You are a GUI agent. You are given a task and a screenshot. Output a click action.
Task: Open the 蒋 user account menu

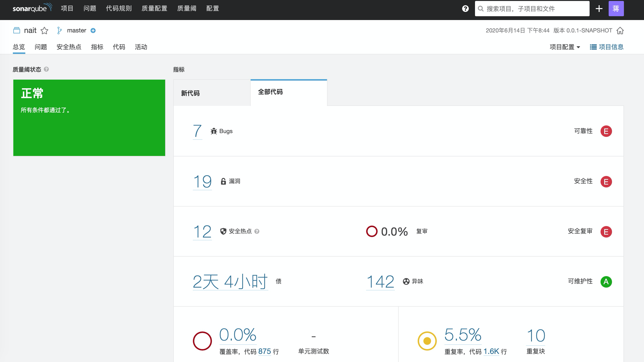(x=616, y=8)
